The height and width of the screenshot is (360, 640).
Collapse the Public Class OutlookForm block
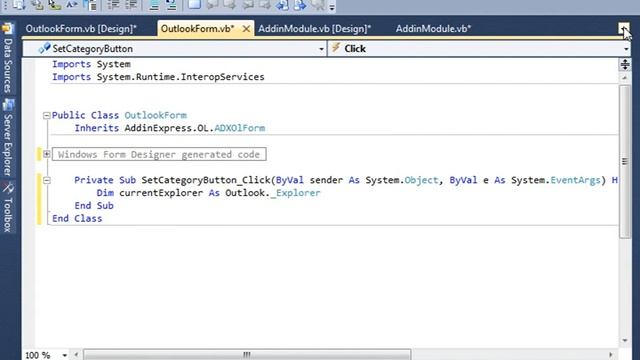(x=47, y=116)
